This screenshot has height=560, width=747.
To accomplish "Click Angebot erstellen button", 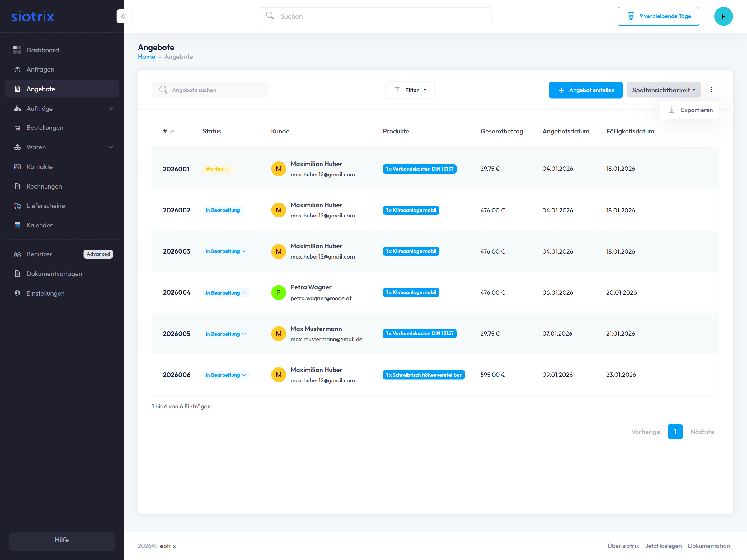I will tap(585, 90).
